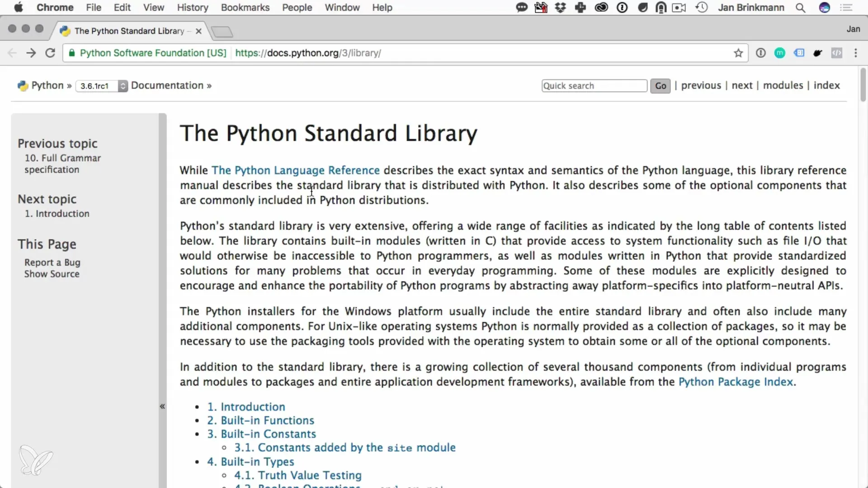Click the 'modules' navigation link
The image size is (868, 488).
(783, 85)
